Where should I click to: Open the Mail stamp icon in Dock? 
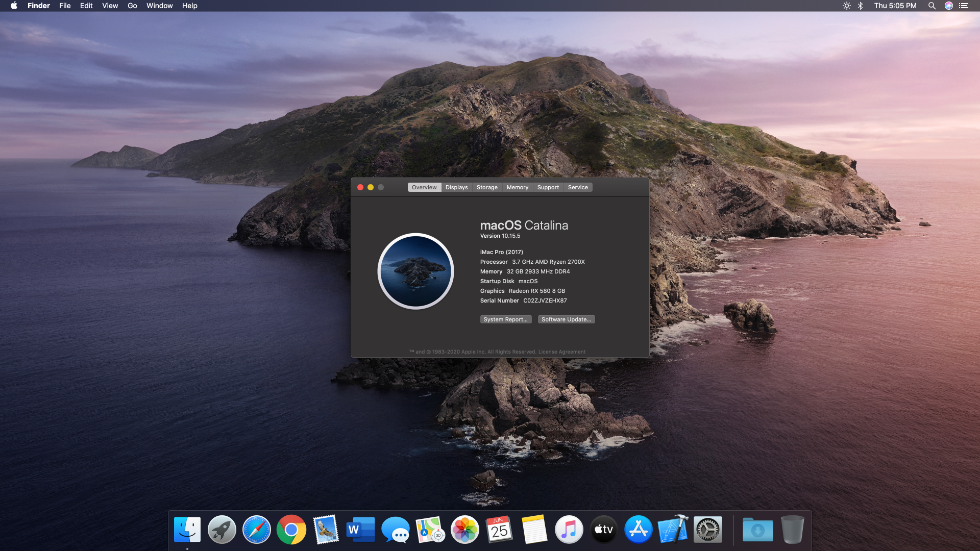(x=326, y=530)
